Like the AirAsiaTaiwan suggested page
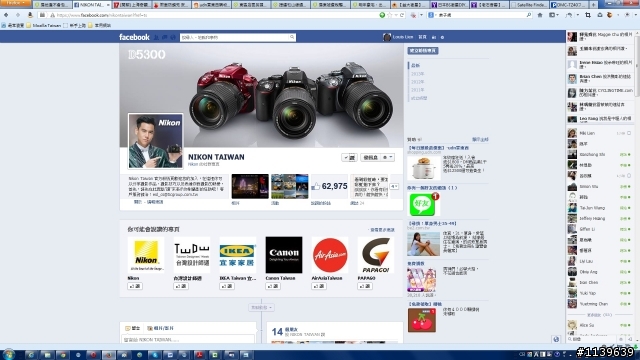 [319, 287]
